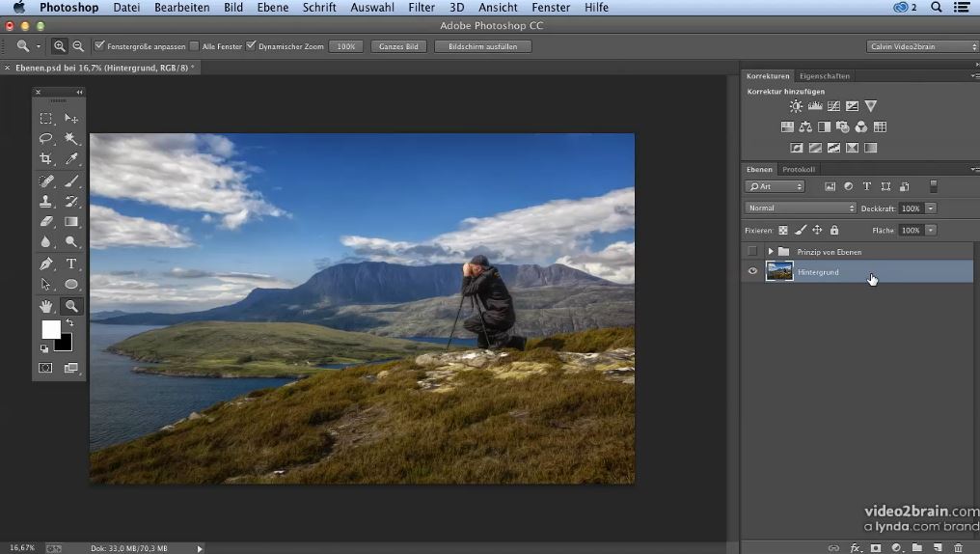Image resolution: width=980 pixels, height=554 pixels.
Task: Select the Move tool
Action: click(71, 118)
